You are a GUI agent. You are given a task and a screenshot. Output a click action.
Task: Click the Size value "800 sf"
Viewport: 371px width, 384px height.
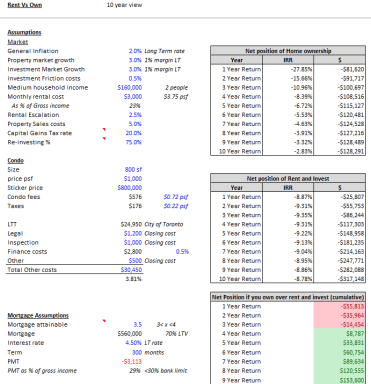pyautogui.click(x=133, y=169)
